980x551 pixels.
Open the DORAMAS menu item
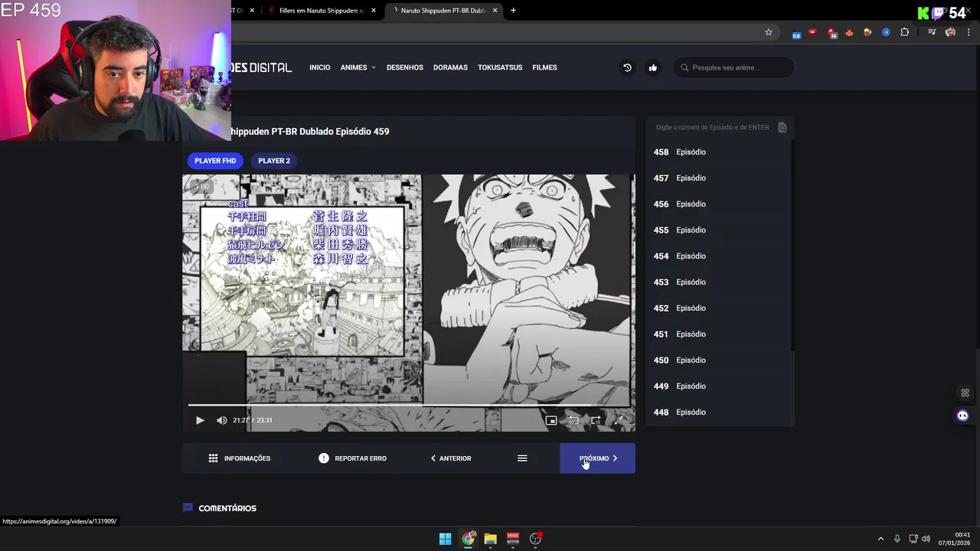[450, 67]
